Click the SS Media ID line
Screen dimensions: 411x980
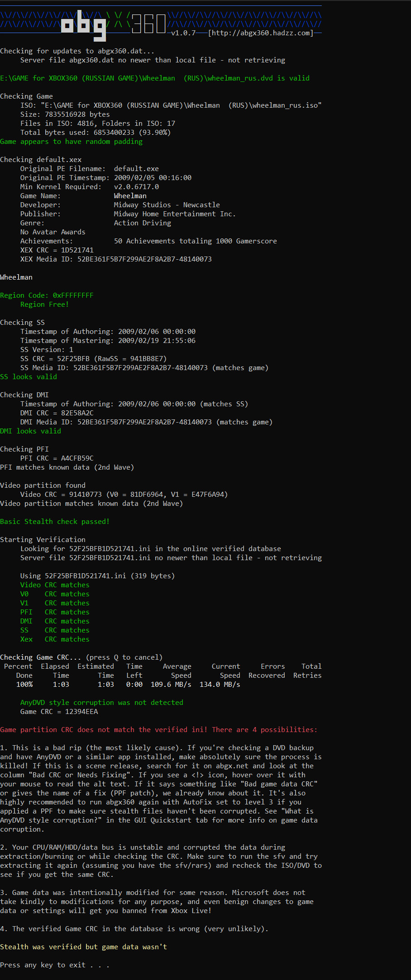tap(144, 368)
